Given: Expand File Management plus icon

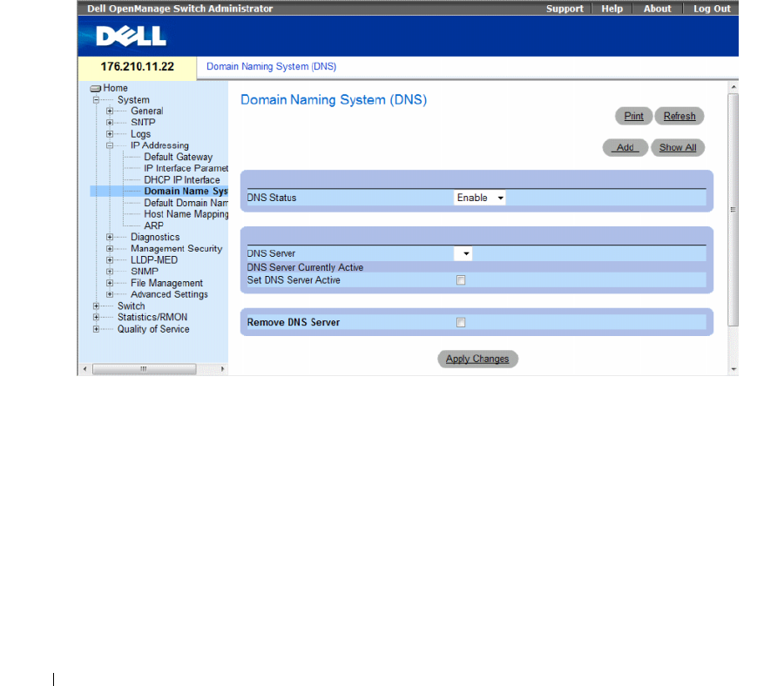Looking at the screenshot, I should (x=110, y=283).
